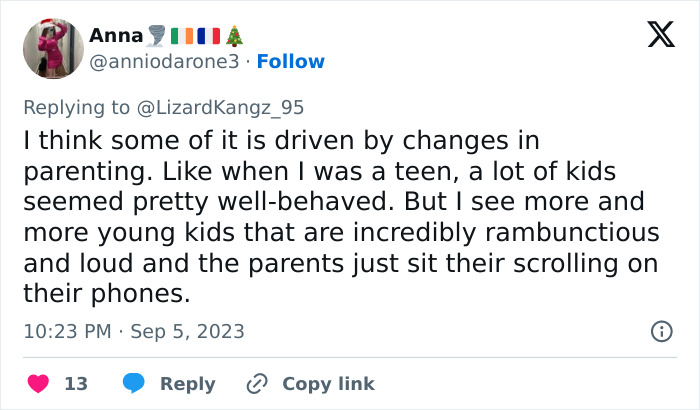The image size is (700, 410).
Task: Like the tweet with the heart icon
Action: 38,384
